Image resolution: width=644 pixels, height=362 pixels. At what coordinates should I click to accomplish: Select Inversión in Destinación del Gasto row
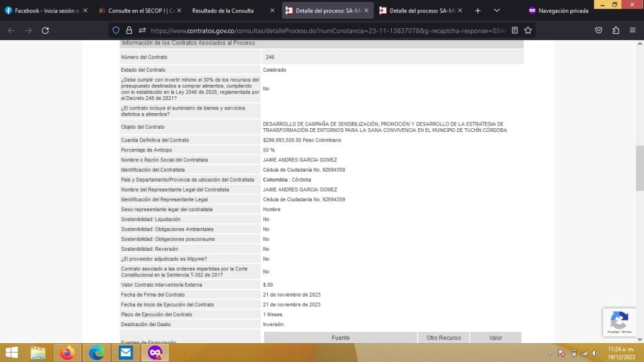273,324
